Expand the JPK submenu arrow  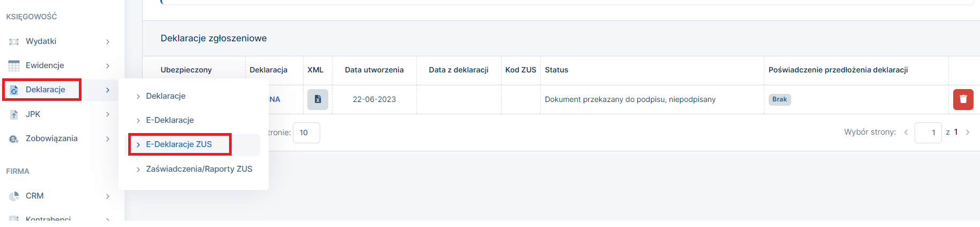point(108,114)
